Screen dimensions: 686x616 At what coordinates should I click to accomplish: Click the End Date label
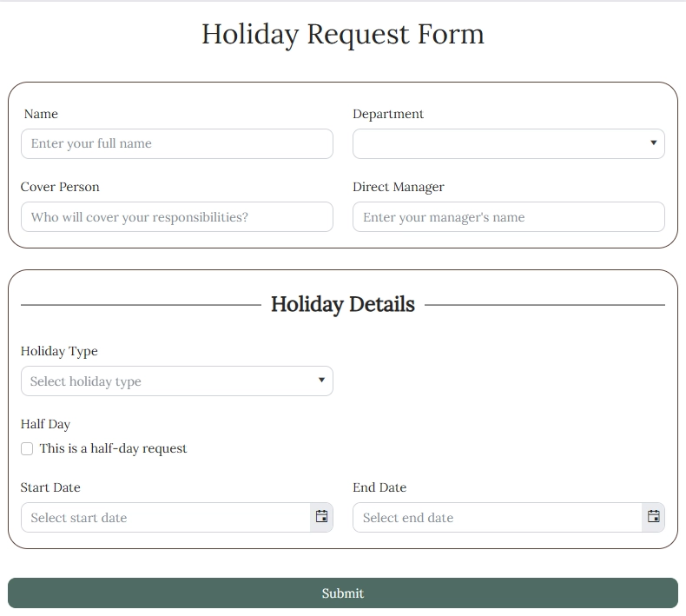click(379, 487)
